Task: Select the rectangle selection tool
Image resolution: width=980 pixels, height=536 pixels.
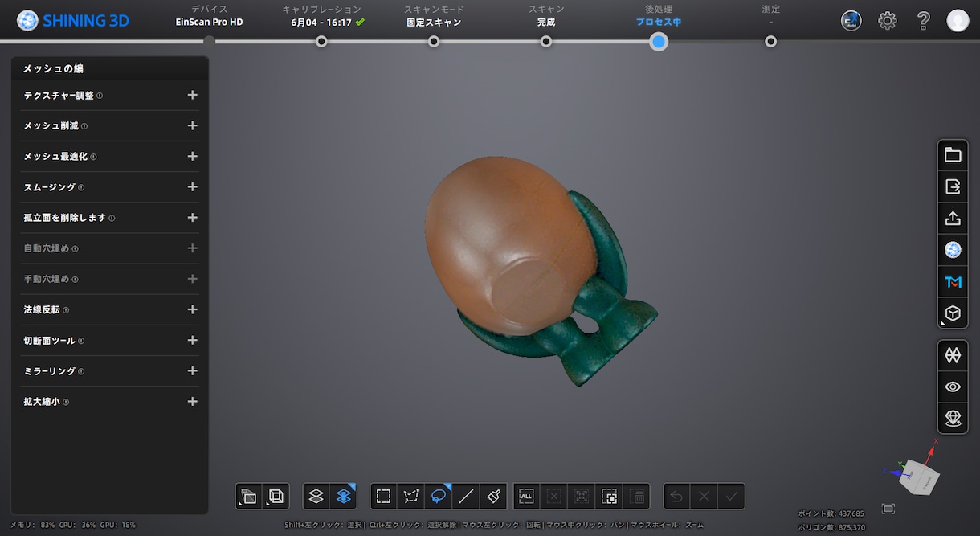Action: coord(384,497)
